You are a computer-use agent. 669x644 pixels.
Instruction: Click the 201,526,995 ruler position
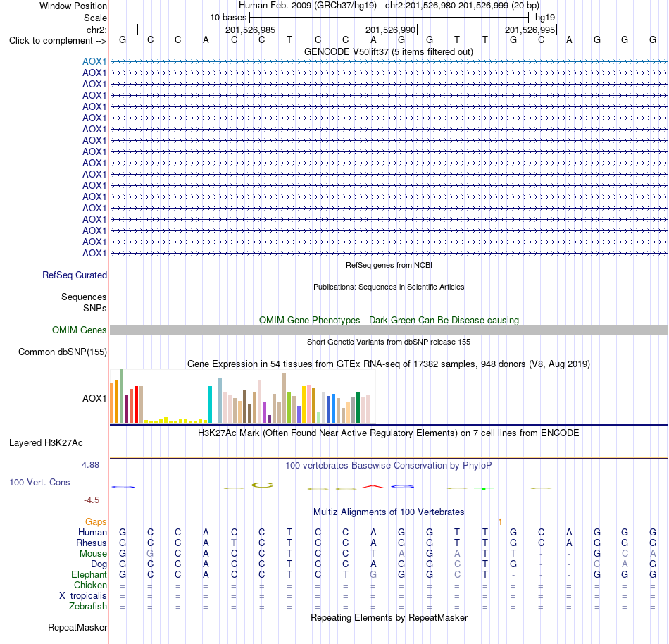[x=530, y=30]
